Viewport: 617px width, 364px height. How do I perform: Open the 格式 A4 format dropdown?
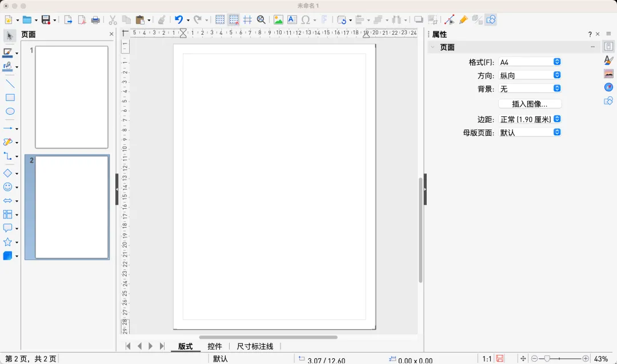pos(530,62)
